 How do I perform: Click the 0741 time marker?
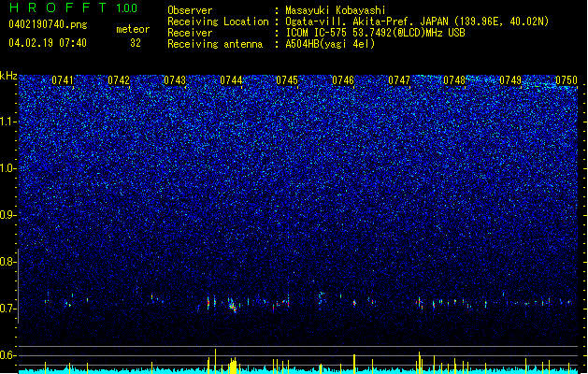coord(63,80)
